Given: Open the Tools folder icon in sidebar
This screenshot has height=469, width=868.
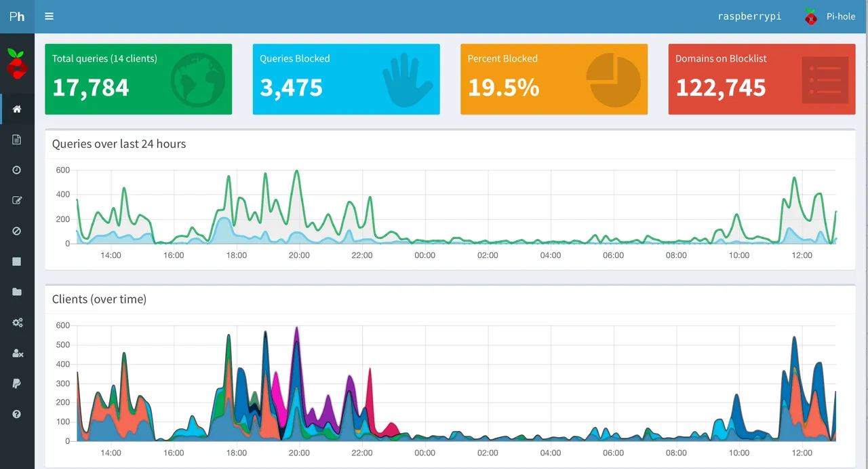Looking at the screenshot, I should [17, 292].
